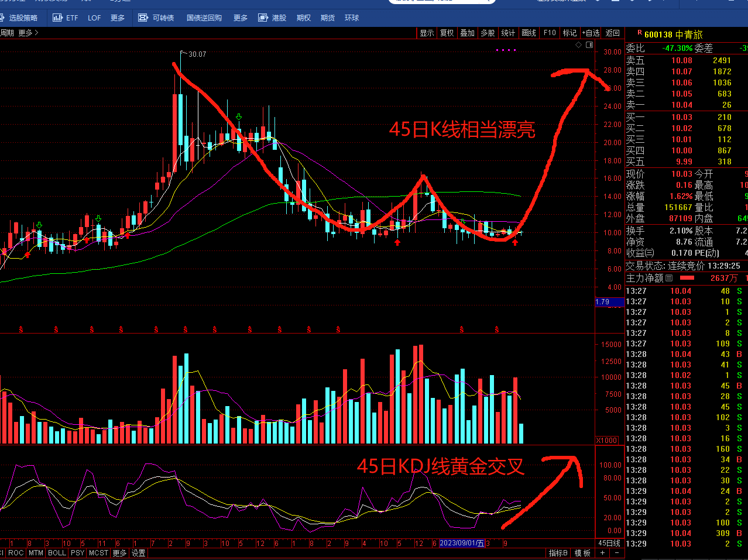
Task: Activate the 画线 drawing tools
Action: coord(529,33)
